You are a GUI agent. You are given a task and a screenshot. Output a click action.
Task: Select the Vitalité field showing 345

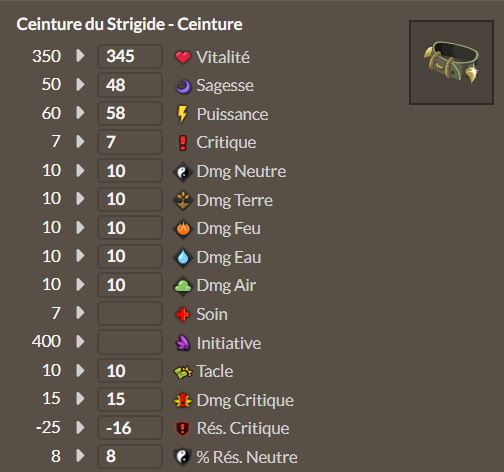(x=130, y=56)
